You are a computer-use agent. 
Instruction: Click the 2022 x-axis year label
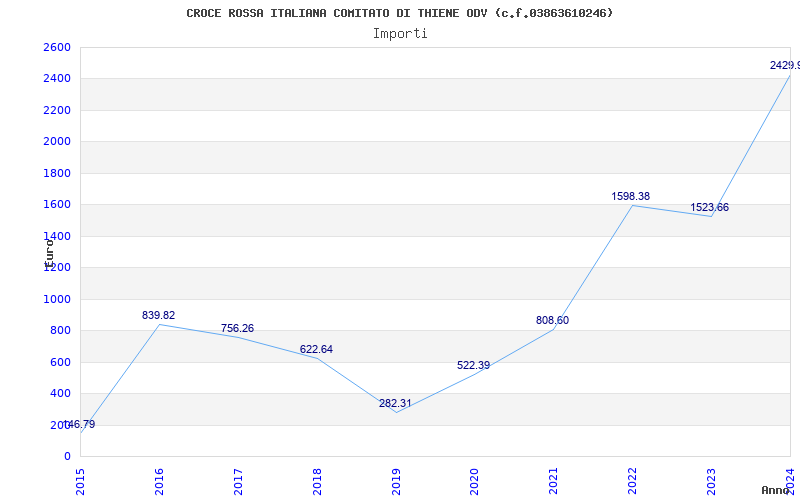point(632,481)
